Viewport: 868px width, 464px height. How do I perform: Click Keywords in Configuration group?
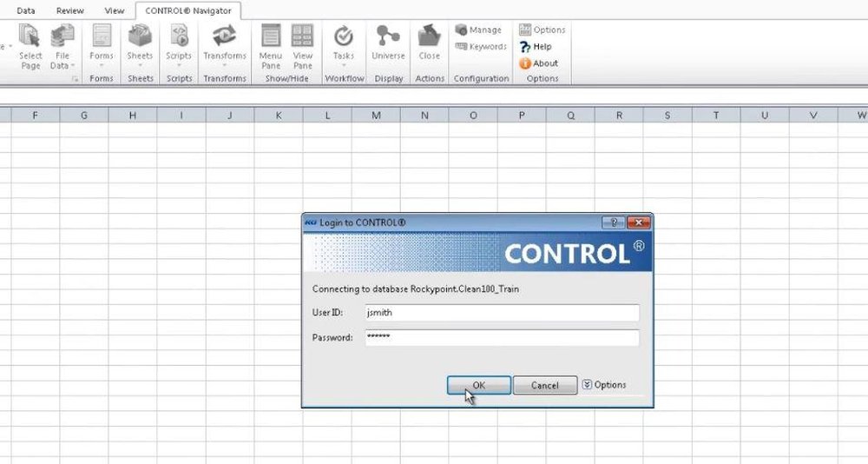point(481,47)
